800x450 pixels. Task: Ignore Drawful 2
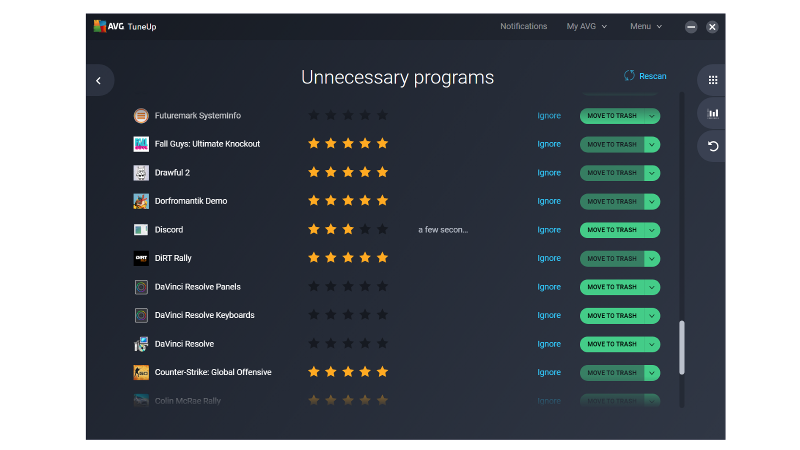click(x=549, y=173)
